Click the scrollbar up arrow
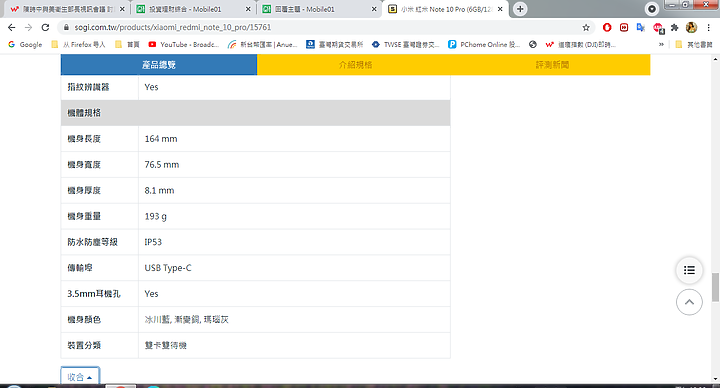Image resolution: width=720 pixels, height=388 pixels. tap(715, 59)
